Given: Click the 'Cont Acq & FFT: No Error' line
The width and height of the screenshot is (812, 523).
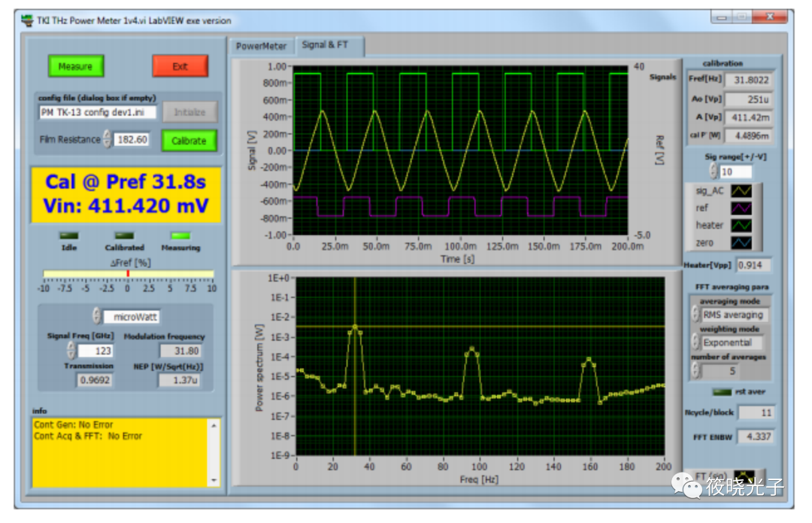Looking at the screenshot, I should [x=87, y=436].
